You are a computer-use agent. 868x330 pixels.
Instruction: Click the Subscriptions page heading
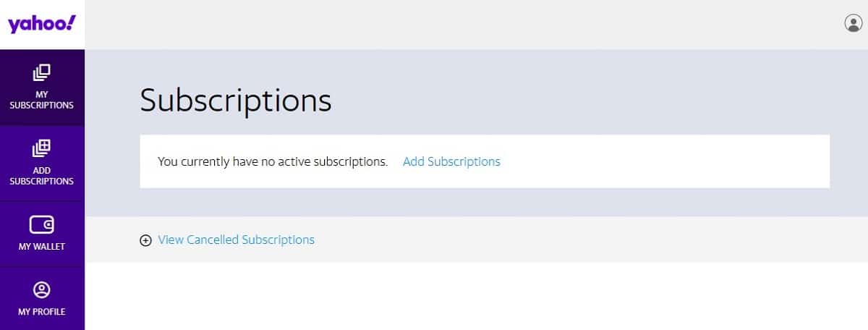point(236,101)
